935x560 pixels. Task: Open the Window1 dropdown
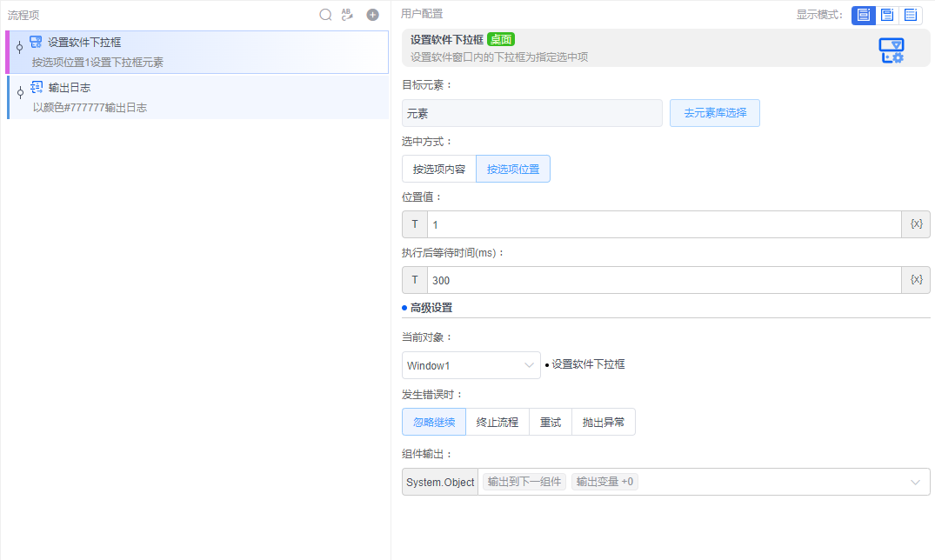pos(471,365)
